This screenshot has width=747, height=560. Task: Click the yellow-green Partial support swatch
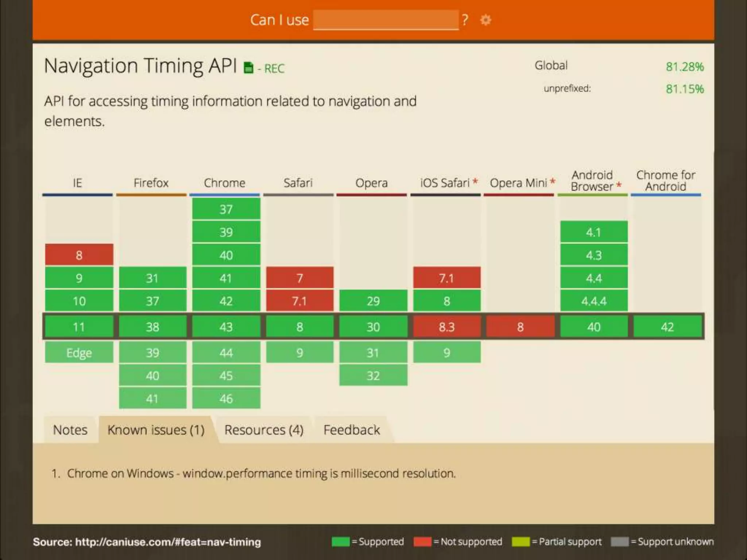520,542
